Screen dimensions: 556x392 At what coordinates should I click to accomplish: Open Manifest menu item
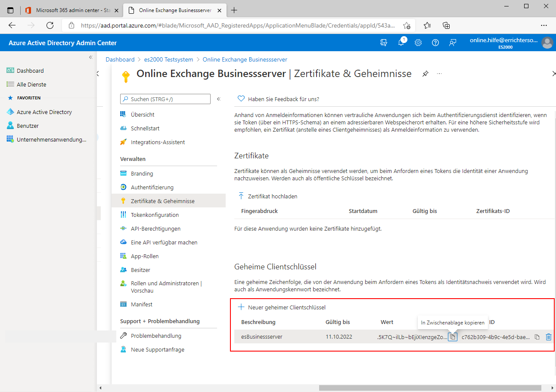(142, 304)
